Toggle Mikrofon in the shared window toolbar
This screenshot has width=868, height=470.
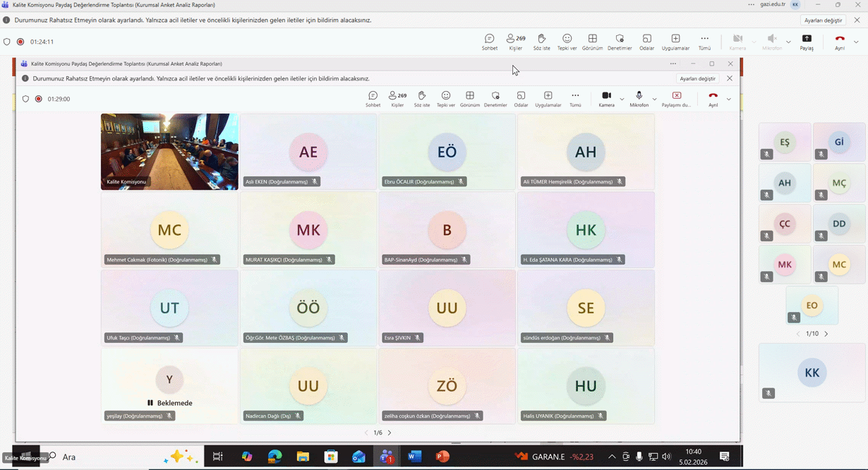[x=639, y=99]
